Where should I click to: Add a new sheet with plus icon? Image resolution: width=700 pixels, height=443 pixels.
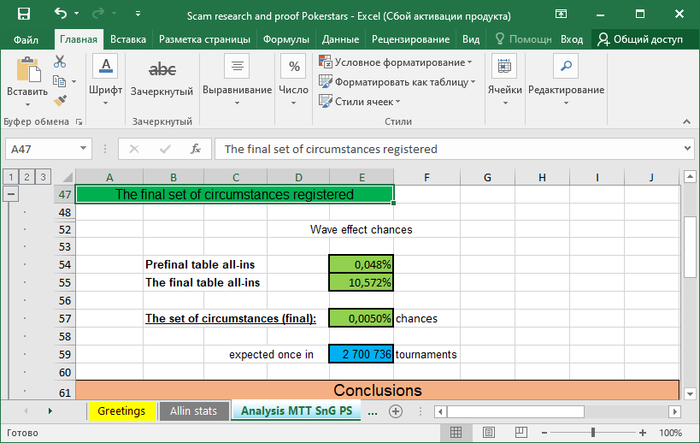[396, 411]
